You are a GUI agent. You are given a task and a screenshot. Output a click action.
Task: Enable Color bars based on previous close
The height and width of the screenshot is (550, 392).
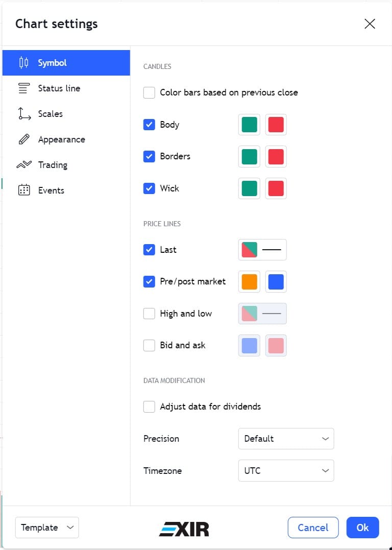[x=149, y=92]
